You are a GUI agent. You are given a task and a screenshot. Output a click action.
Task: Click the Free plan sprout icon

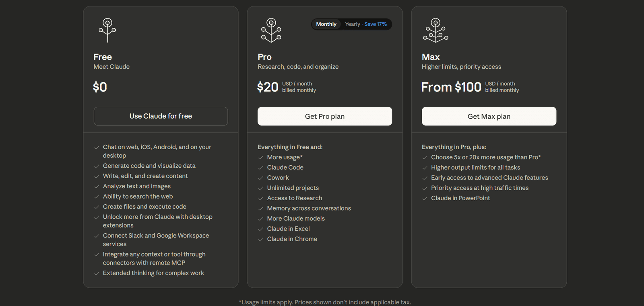107,30
